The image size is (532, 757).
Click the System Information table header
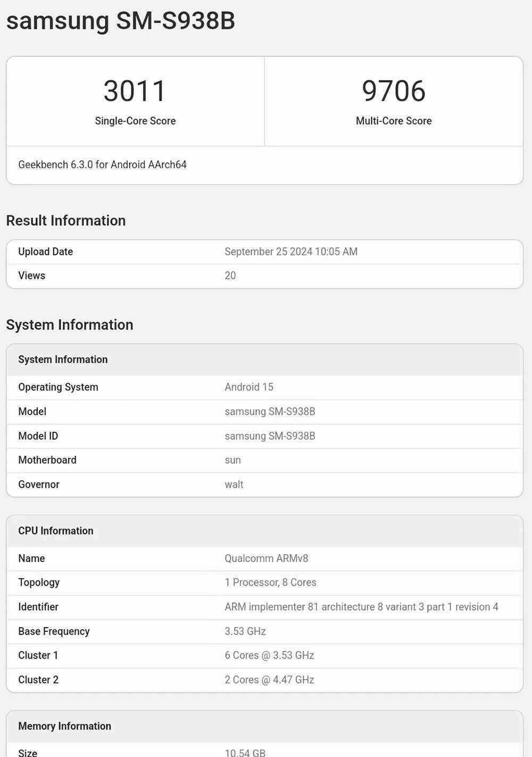tap(63, 359)
